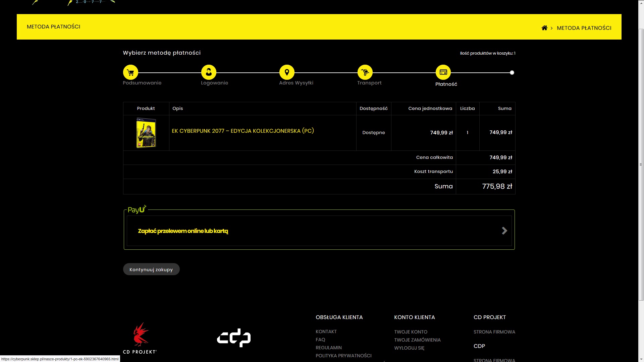Click the Transport hand-truck step icon
644x362 pixels.
(x=365, y=72)
